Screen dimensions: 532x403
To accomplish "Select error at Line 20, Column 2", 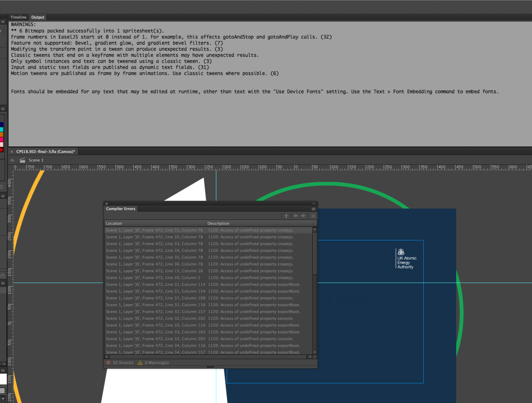I will coord(208,278).
